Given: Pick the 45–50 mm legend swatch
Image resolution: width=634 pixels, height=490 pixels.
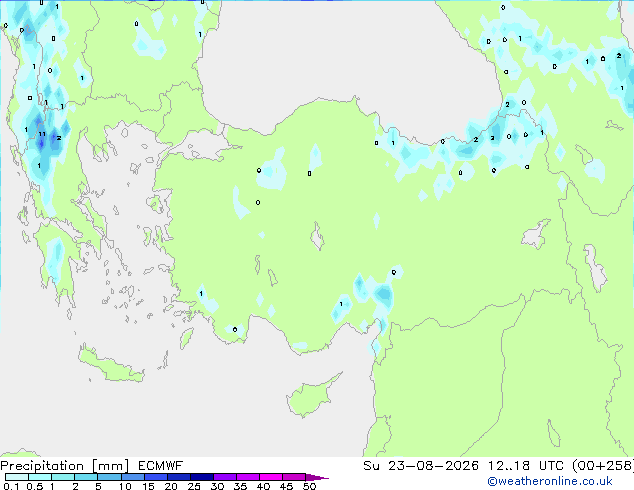Looking at the screenshot, I should point(294,477).
